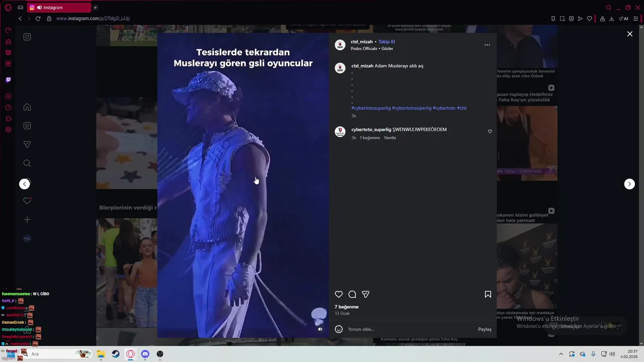
Task: Open ad blocker shield icon
Action: [571, 19]
